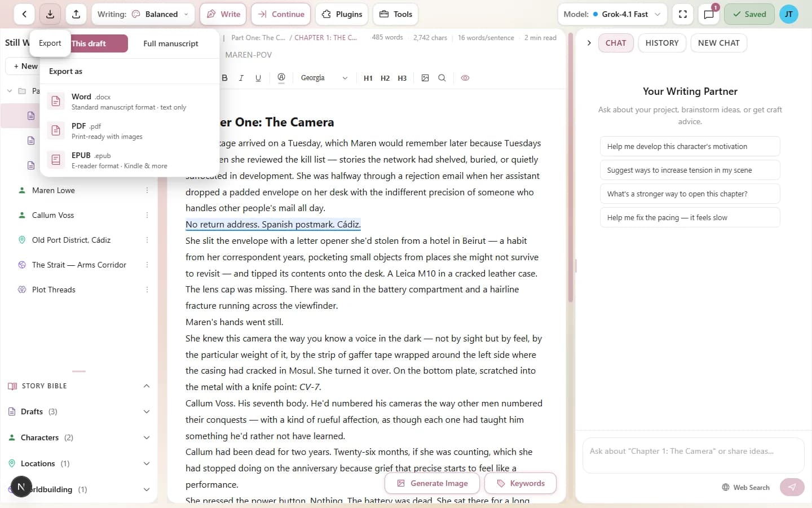The height and width of the screenshot is (508, 812).
Task: Click the Export download icon
Action: pos(50,14)
